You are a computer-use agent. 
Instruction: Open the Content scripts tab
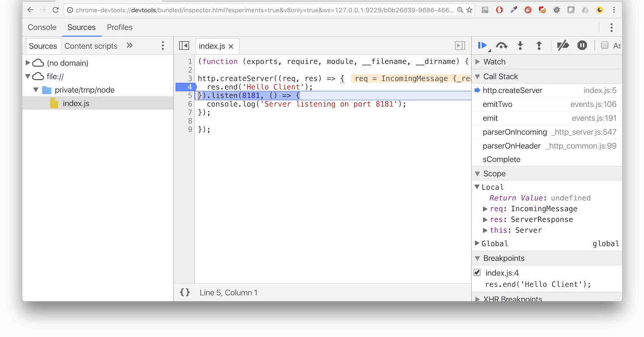tap(91, 46)
